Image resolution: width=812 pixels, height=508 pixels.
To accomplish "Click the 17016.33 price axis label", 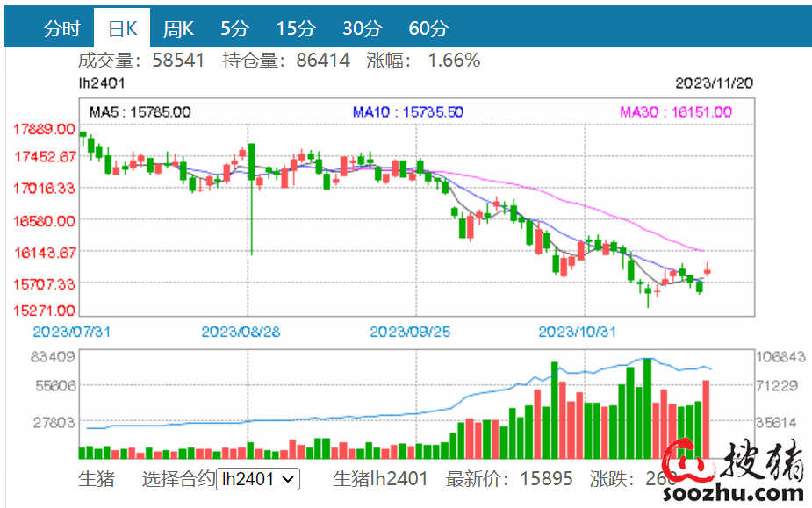I will click(x=44, y=188).
